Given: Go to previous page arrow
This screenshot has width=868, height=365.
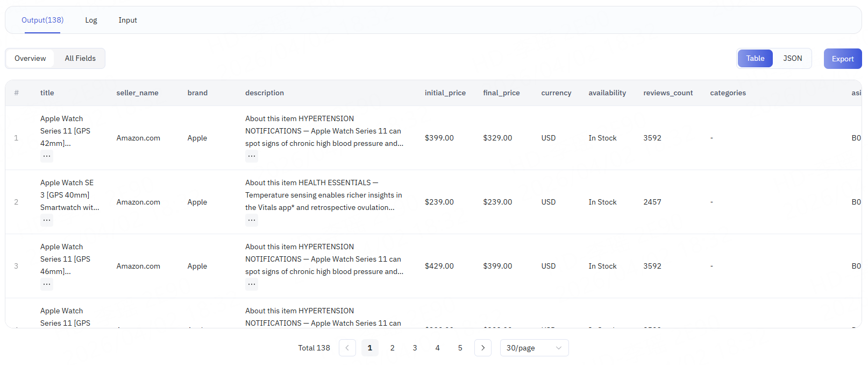Looking at the screenshot, I should (x=347, y=348).
